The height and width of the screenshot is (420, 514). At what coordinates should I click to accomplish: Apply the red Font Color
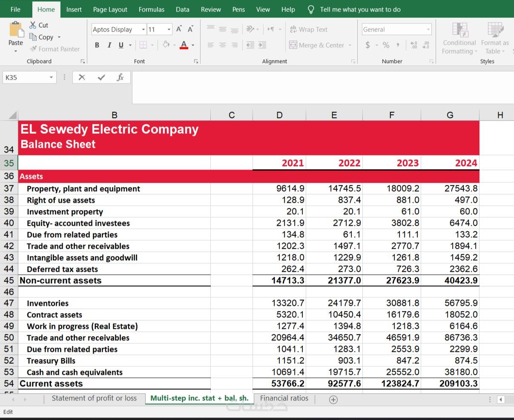tap(184, 45)
